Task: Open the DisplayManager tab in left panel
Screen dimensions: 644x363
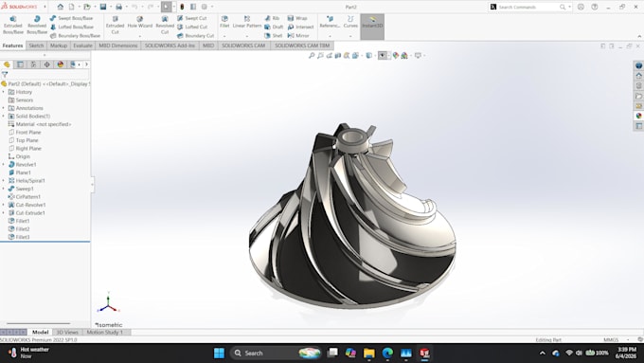Action: point(61,64)
